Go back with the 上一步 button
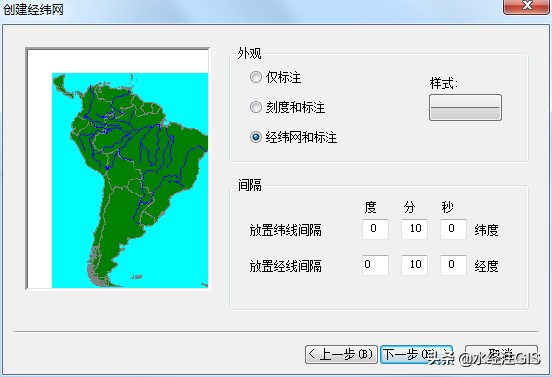Image resolution: width=552 pixels, height=377 pixels. click(341, 354)
